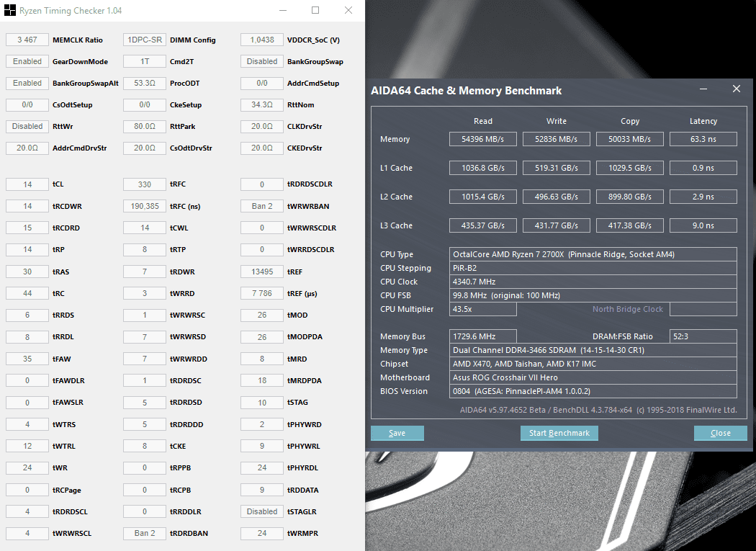Close AIDA64 window using the X icon

[x=737, y=89]
